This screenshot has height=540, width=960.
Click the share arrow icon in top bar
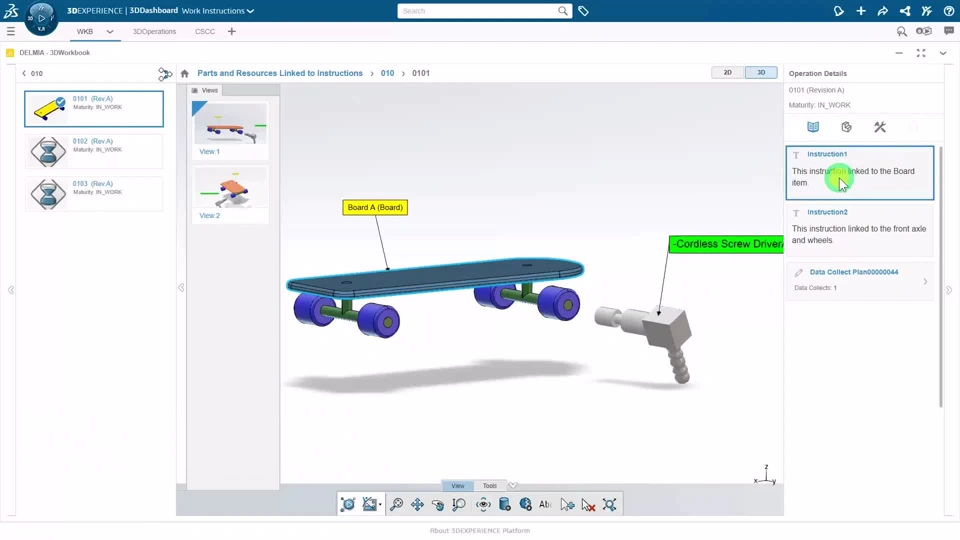click(x=883, y=11)
